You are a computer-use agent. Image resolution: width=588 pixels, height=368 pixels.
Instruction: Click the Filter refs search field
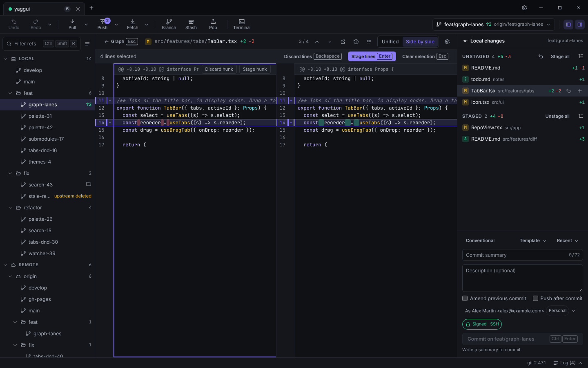click(x=41, y=43)
